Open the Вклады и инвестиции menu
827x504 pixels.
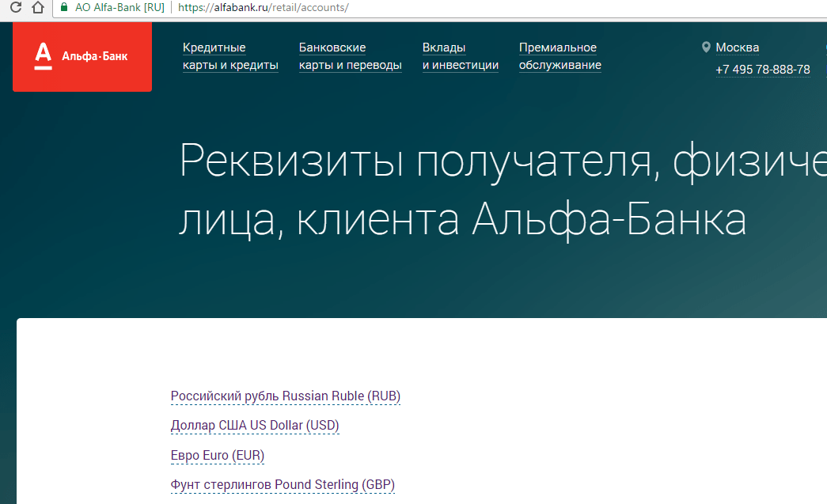pos(461,56)
